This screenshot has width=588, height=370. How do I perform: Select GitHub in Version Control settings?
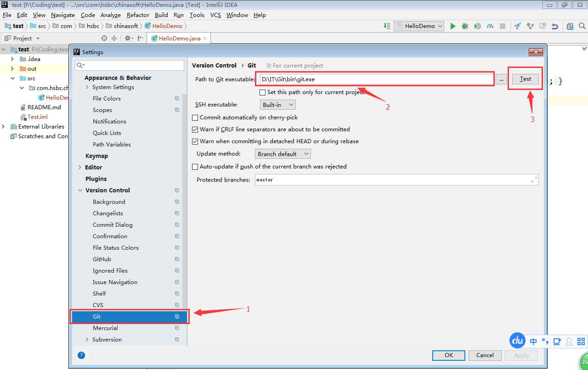(x=102, y=259)
